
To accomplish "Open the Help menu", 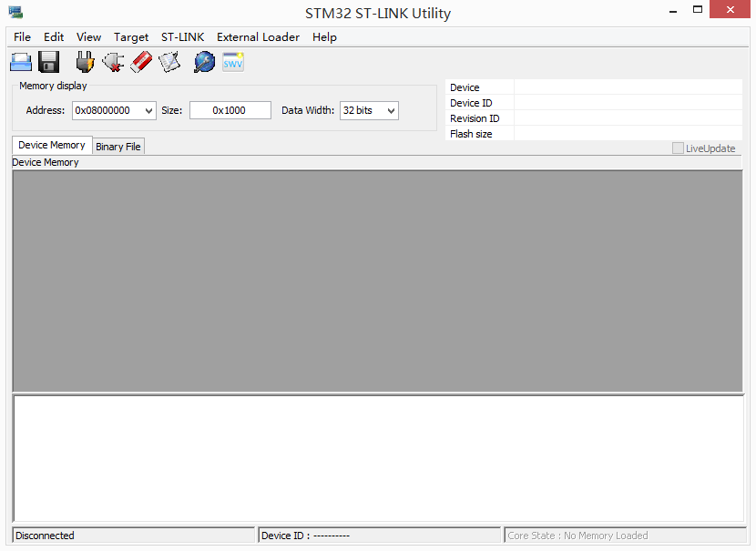I will [324, 37].
